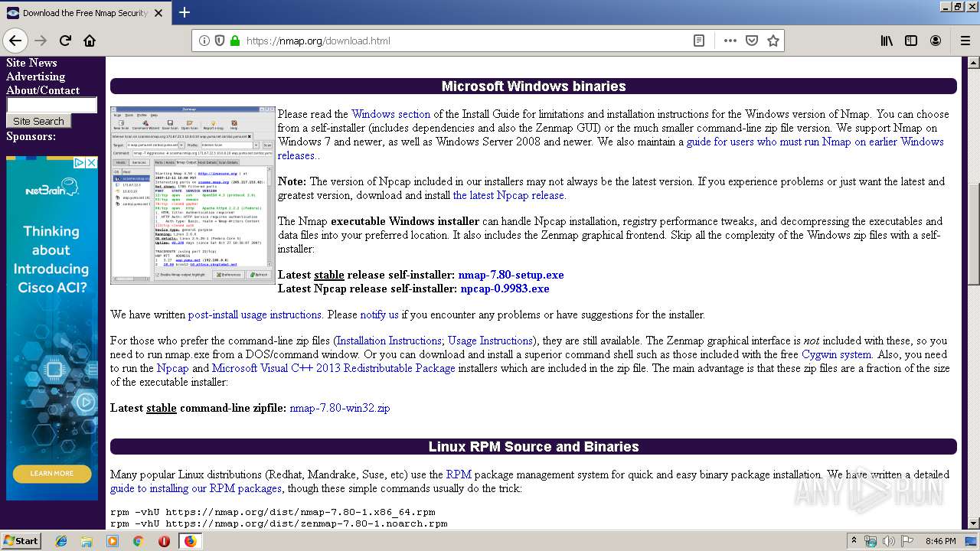This screenshot has height=551, width=980.
Task: Launch Opera from taskbar
Action: pyautogui.click(x=164, y=541)
